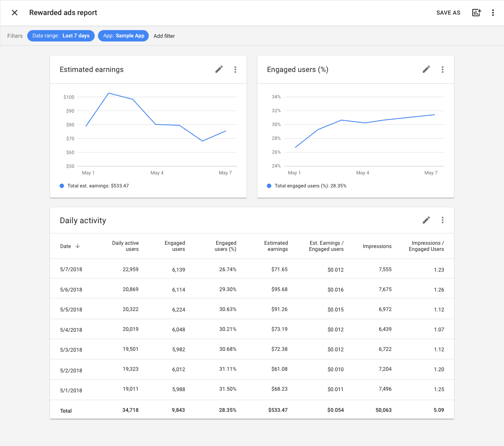
Task: Click the Estimated earnings column header
Action: click(276, 246)
